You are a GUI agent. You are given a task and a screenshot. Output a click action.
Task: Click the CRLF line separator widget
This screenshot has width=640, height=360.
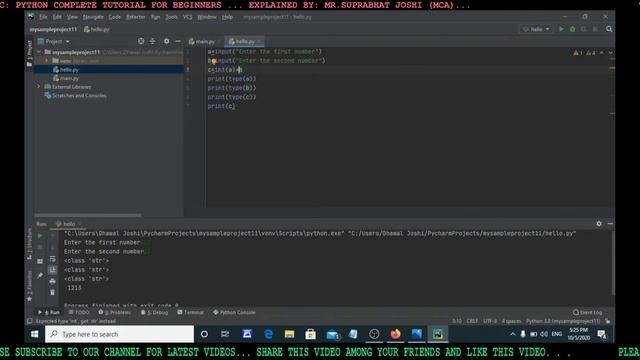[x=472, y=321]
